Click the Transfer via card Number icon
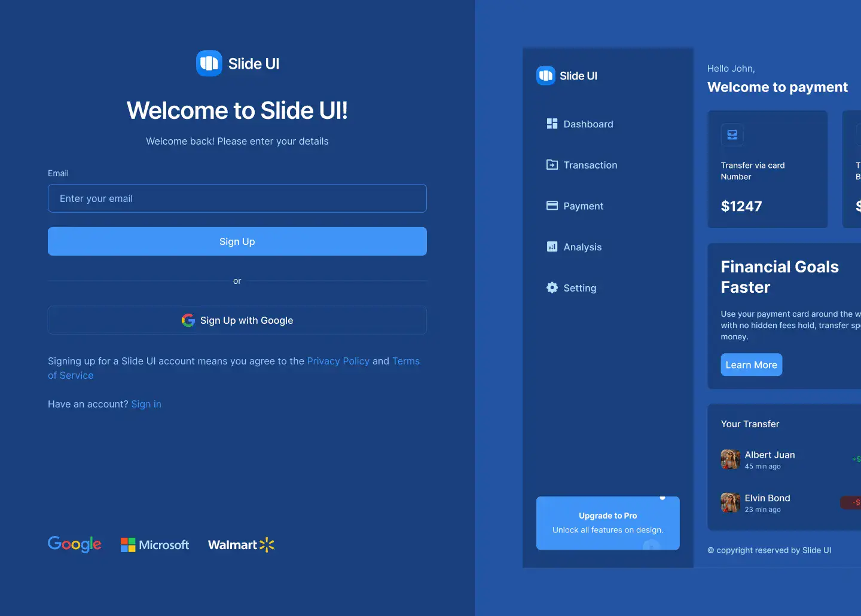 pos(732,135)
